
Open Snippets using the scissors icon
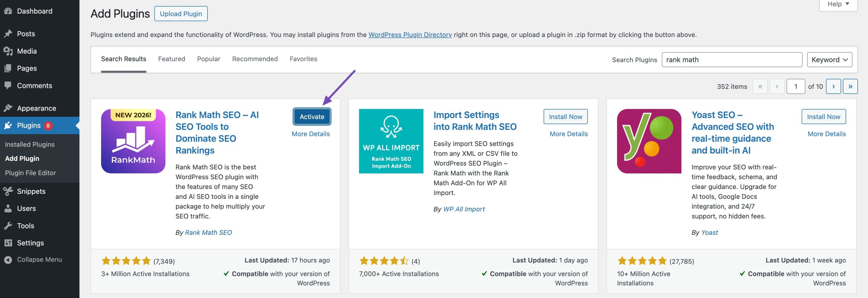[x=8, y=191]
